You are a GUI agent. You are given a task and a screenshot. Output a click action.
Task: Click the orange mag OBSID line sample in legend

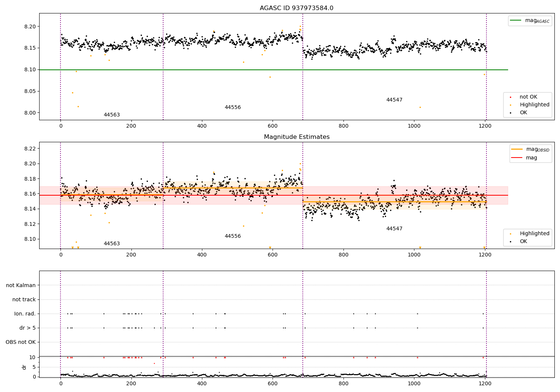coord(517,149)
